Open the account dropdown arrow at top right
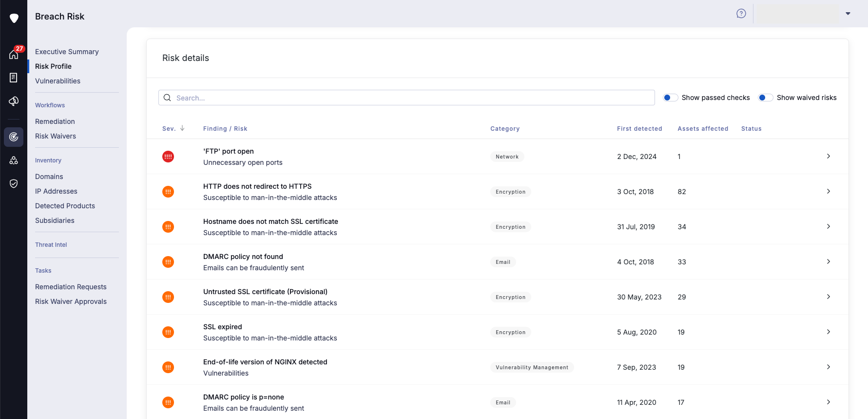868x419 pixels. (848, 14)
